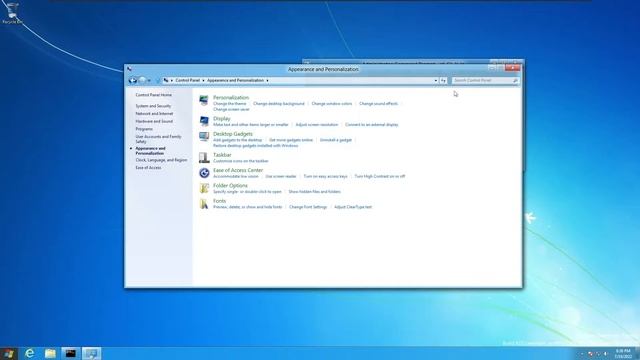Open the Ease of Access Center icon
The height and width of the screenshot is (360, 640).
[204, 173]
